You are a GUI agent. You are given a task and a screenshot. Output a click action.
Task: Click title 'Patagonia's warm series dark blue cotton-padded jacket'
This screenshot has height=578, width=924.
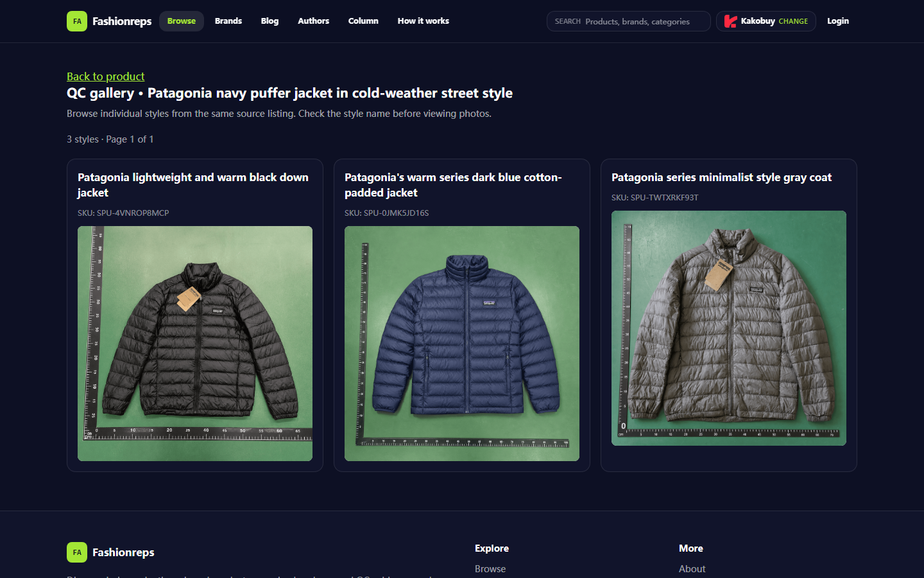tap(453, 185)
